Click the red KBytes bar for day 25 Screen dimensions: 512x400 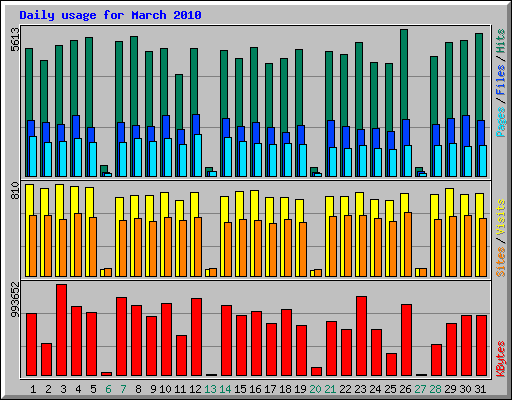click(391, 364)
